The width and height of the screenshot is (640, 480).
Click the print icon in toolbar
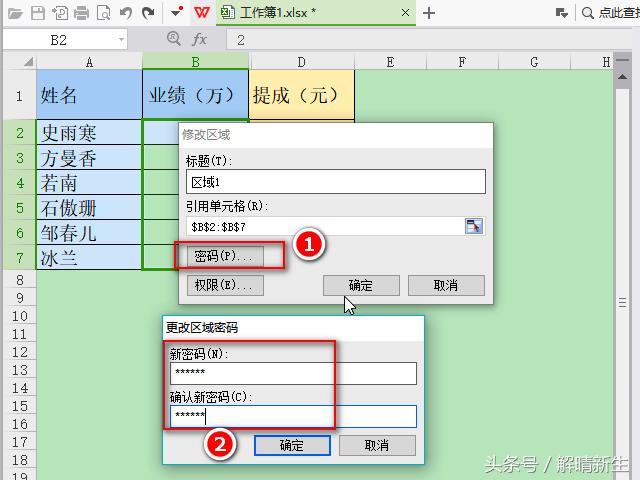(82, 13)
